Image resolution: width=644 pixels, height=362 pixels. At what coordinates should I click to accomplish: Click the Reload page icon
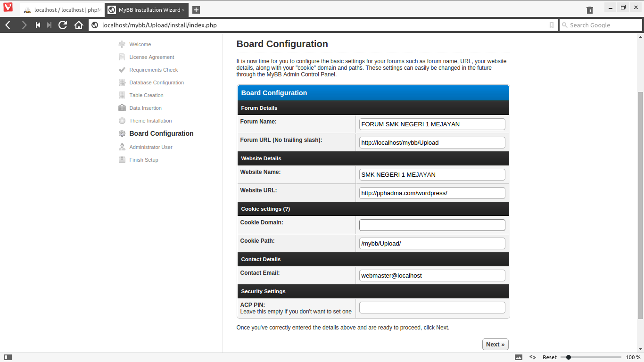[63, 25]
